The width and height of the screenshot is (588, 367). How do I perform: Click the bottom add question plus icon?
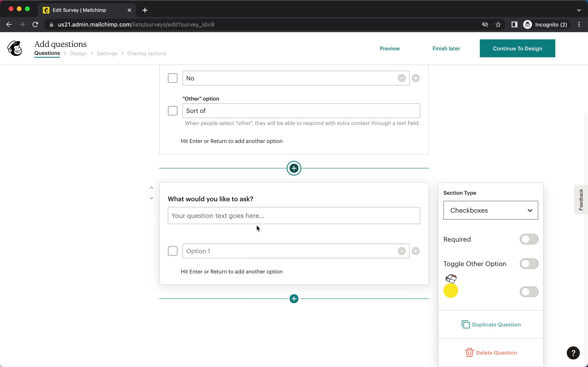point(294,298)
